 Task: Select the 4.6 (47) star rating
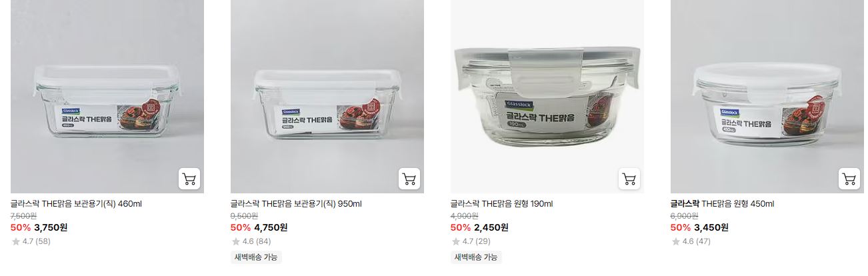691,241
